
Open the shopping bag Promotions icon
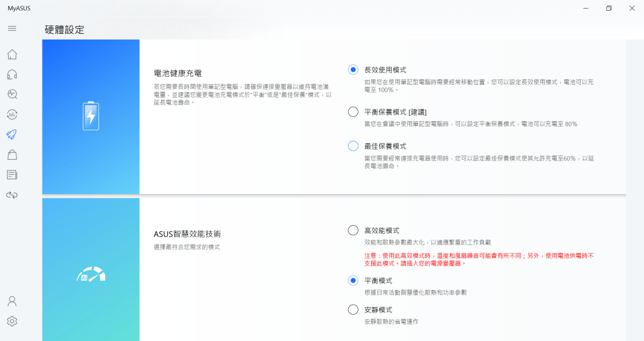tap(12, 154)
